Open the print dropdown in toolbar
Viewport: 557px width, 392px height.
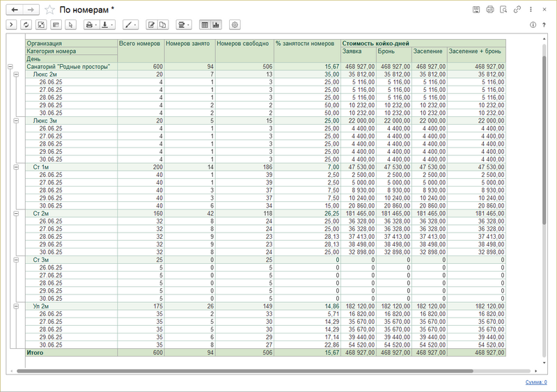click(91, 24)
